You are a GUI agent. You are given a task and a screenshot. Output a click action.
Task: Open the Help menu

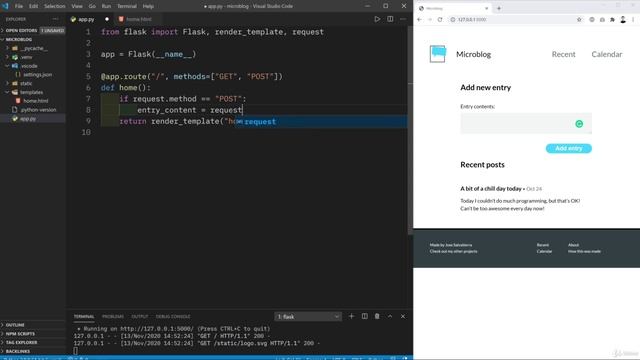coord(148,6)
